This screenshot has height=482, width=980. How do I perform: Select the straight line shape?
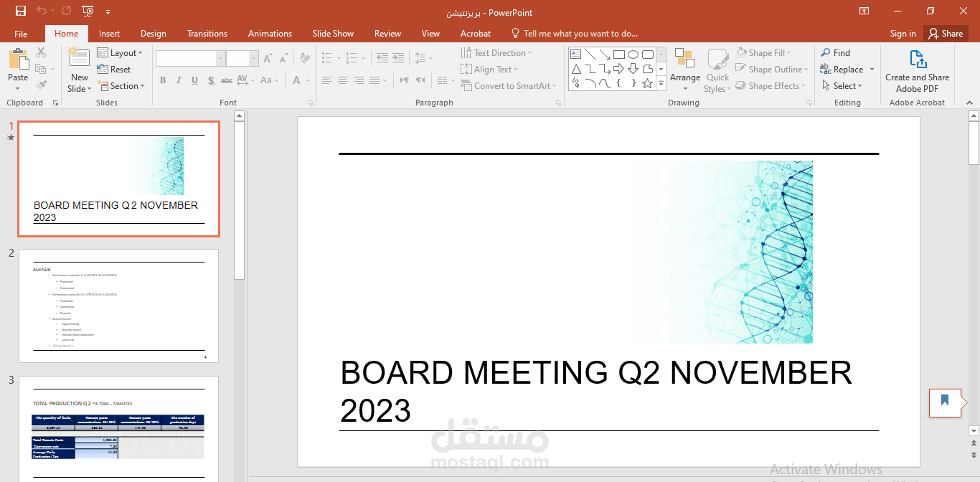pos(590,54)
